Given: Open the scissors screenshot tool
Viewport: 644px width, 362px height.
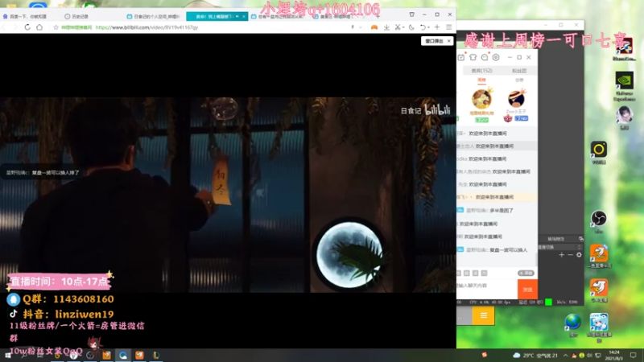Looking at the screenshot, I should (x=397, y=27).
